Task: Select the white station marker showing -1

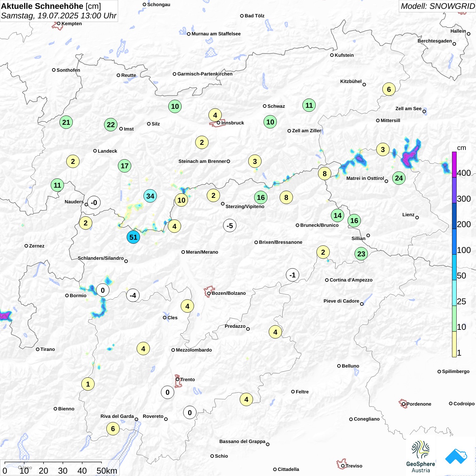Action: pos(292,275)
